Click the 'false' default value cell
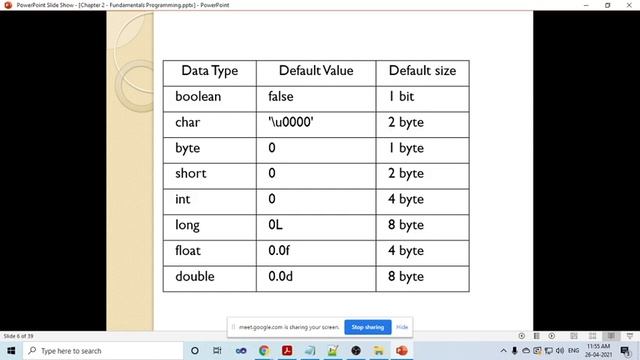640x360 pixels. coord(316,99)
